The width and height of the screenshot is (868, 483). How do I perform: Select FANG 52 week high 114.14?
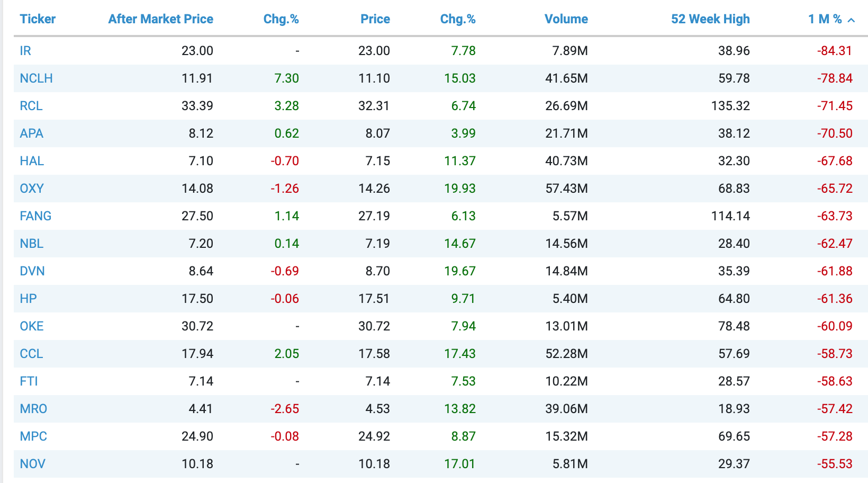(730, 216)
